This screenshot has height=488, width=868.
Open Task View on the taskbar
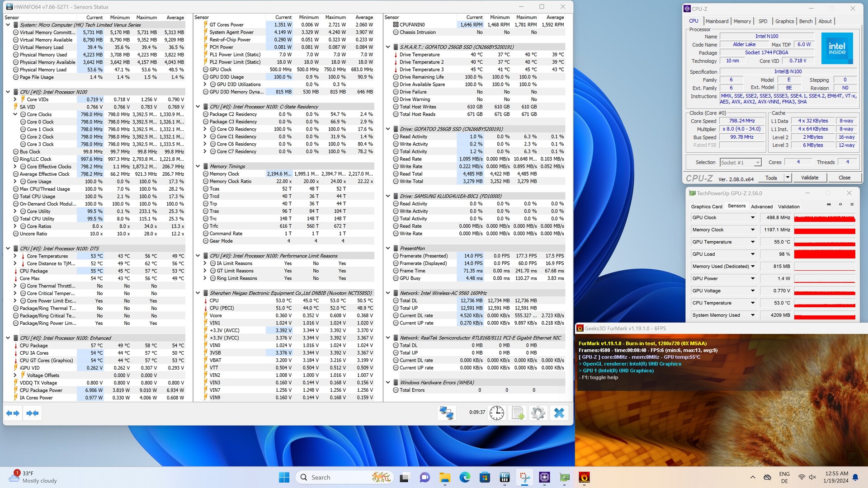pyautogui.click(x=405, y=477)
